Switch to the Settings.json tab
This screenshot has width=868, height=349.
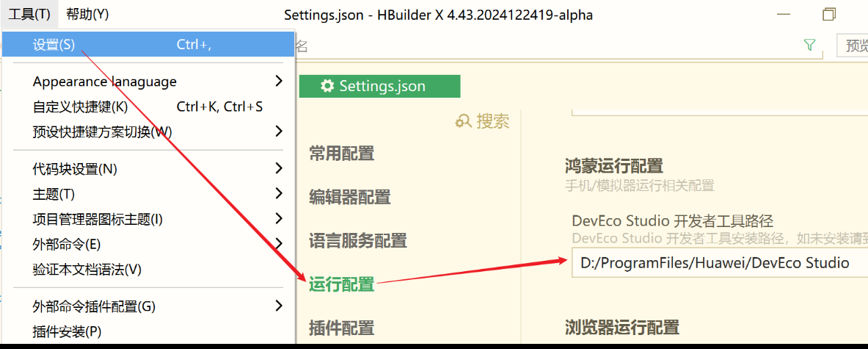point(380,86)
